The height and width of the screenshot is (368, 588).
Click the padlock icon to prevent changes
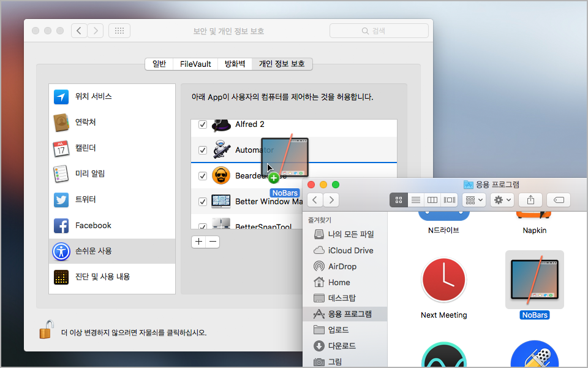coord(47,329)
